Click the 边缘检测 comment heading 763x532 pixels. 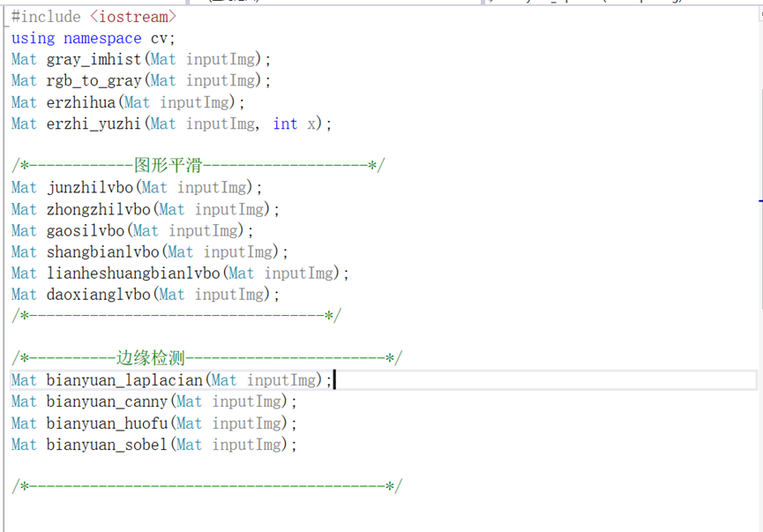coord(150,358)
